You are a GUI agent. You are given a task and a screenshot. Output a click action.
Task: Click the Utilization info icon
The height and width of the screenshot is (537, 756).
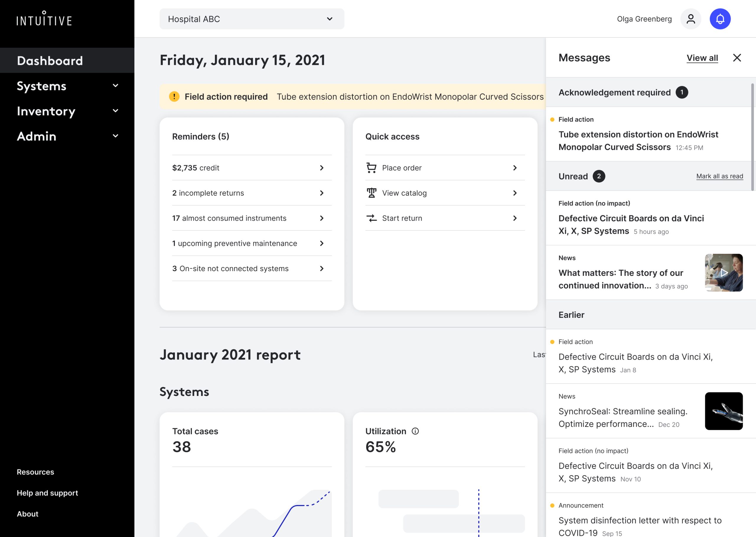415,431
